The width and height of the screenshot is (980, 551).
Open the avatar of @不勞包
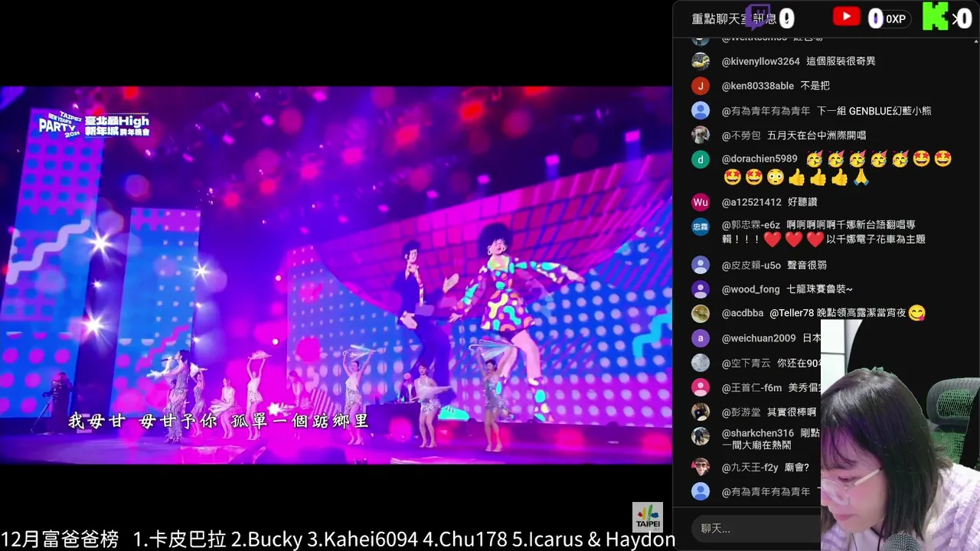[x=701, y=135]
